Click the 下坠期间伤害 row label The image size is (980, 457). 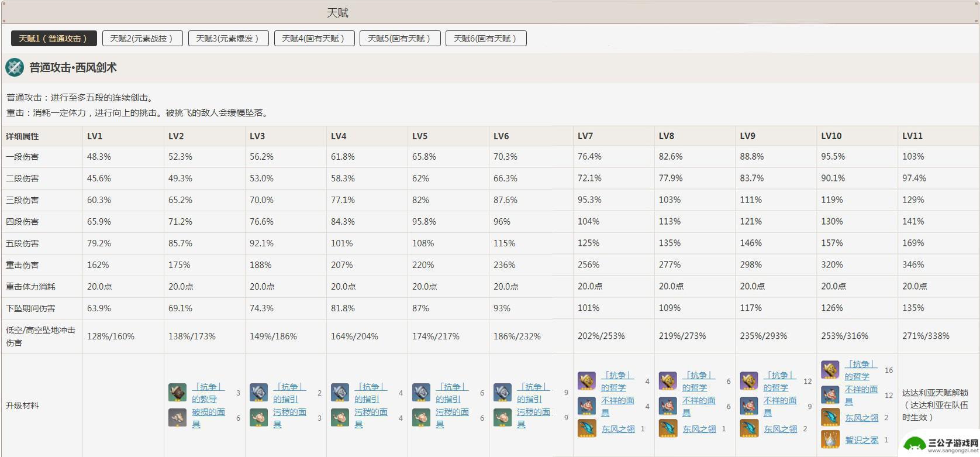30,308
